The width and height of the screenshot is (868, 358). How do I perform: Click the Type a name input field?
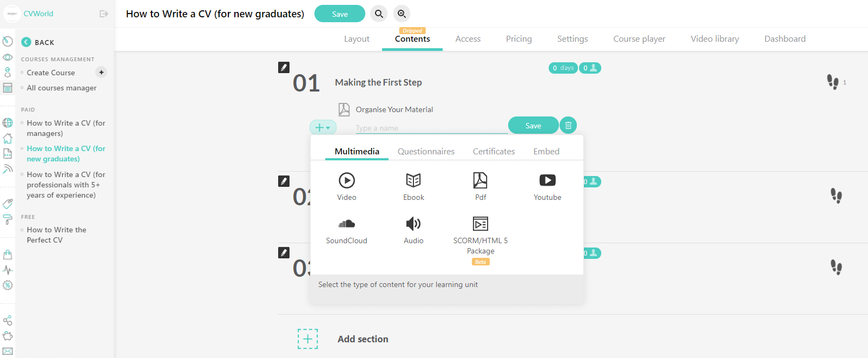point(431,128)
